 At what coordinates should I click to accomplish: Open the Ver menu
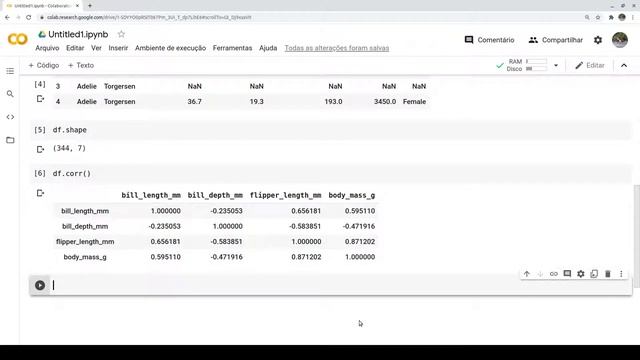pyautogui.click(x=96, y=48)
